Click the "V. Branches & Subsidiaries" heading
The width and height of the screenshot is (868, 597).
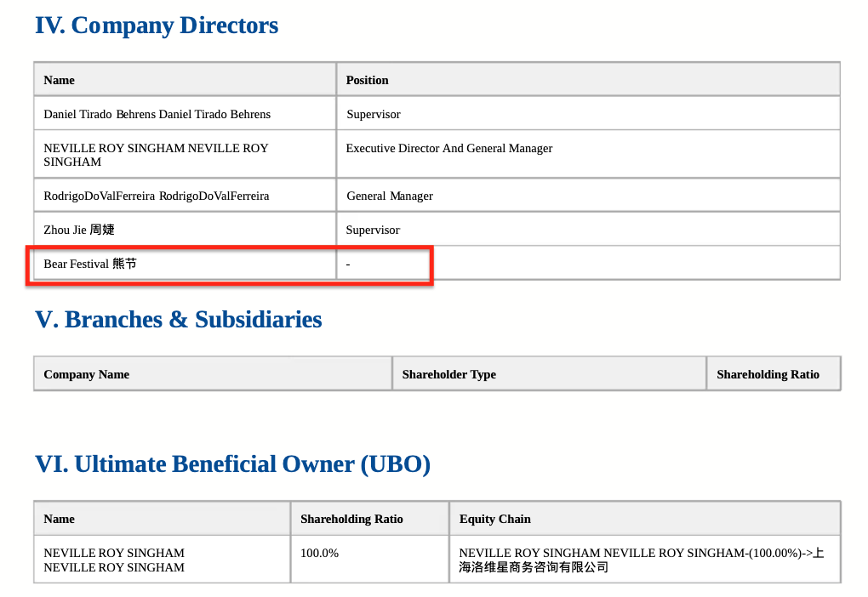[x=179, y=320]
